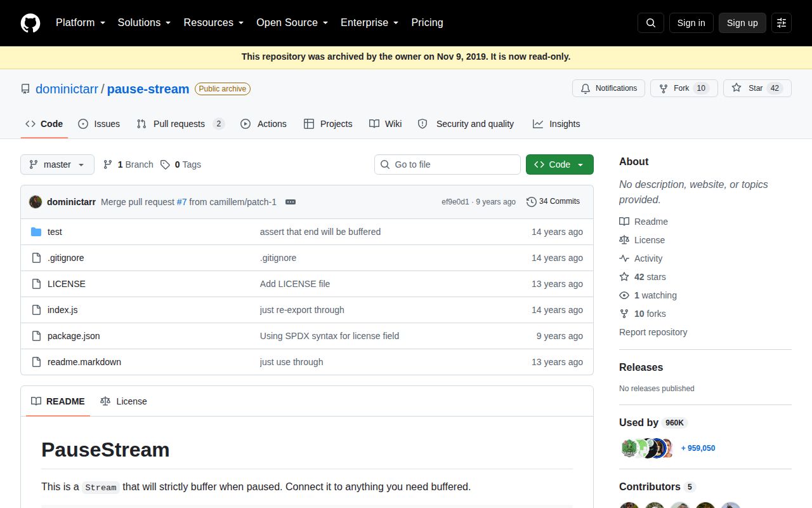Open the test folder
Image resolution: width=812 pixels, height=508 pixels.
tap(55, 232)
